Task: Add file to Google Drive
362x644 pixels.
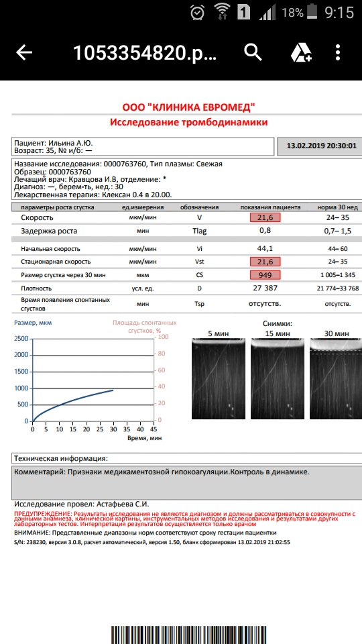Action: (301, 52)
